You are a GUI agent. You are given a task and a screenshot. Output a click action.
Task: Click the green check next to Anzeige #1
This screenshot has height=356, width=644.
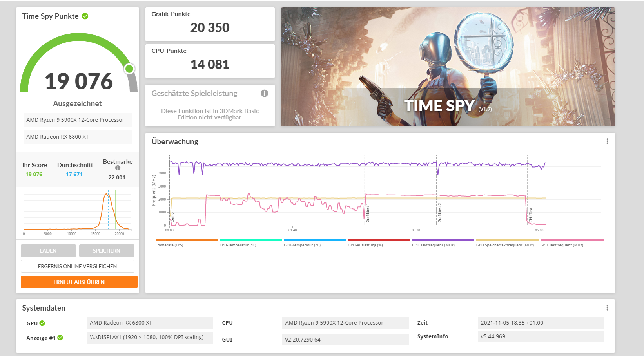[60, 338]
